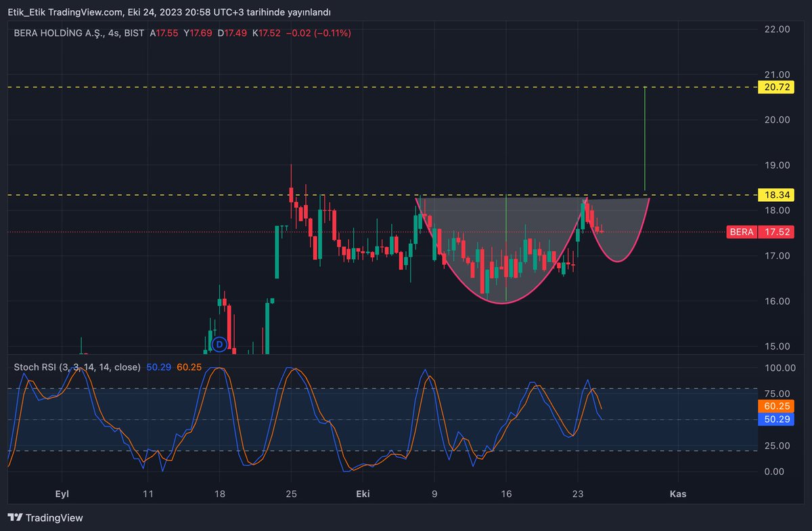Click the date 16 on time axis
Viewport: 812px width, 531px height.
point(505,494)
